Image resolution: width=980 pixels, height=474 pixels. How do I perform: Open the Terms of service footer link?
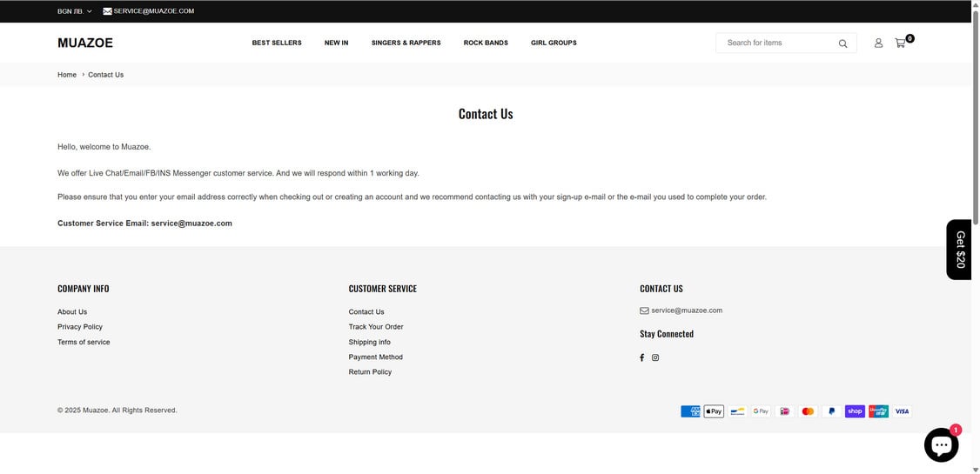(x=84, y=342)
